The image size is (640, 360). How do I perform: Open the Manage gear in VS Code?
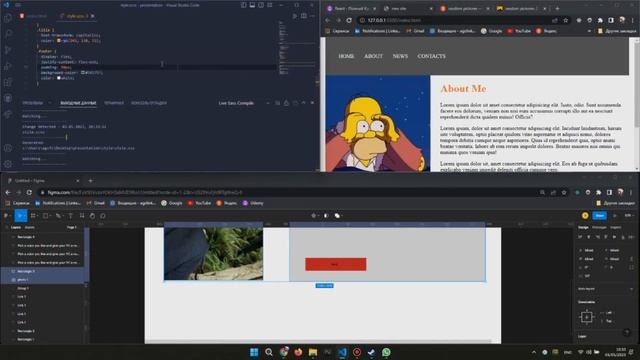8,164
